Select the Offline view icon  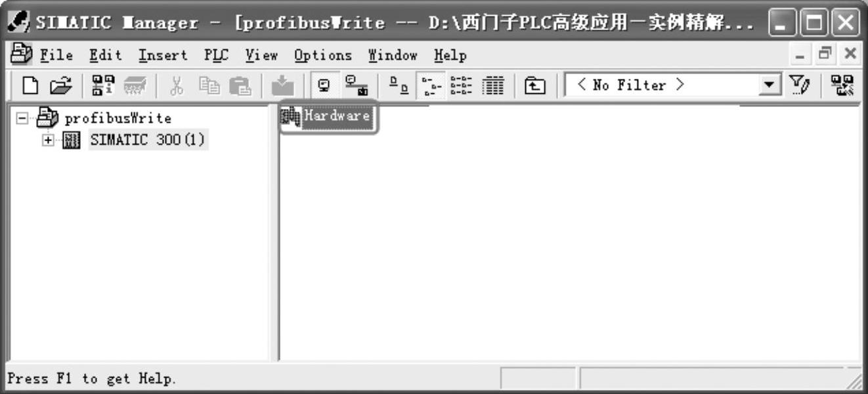coord(324,85)
